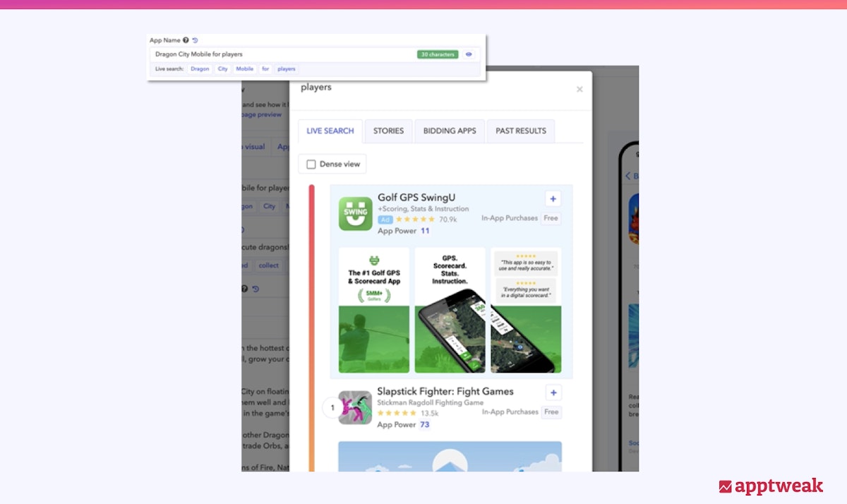The image size is (847, 504).
Task: Click the App Name text input field
Action: click(282, 54)
